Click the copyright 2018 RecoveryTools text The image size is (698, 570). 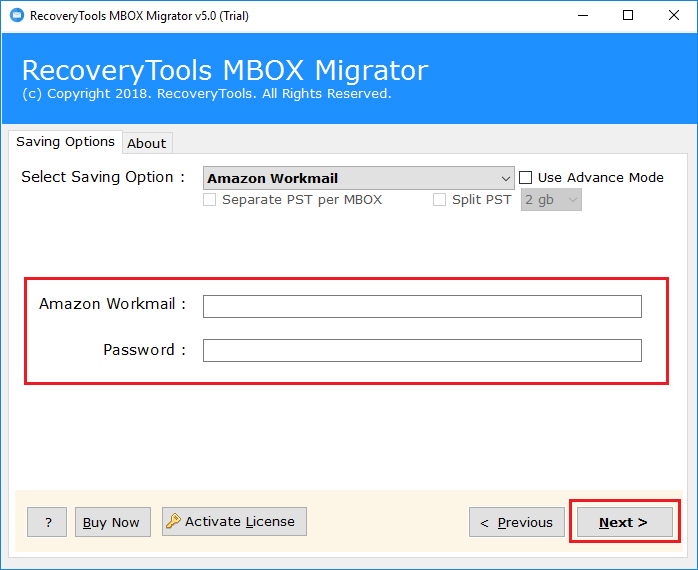pos(207,94)
